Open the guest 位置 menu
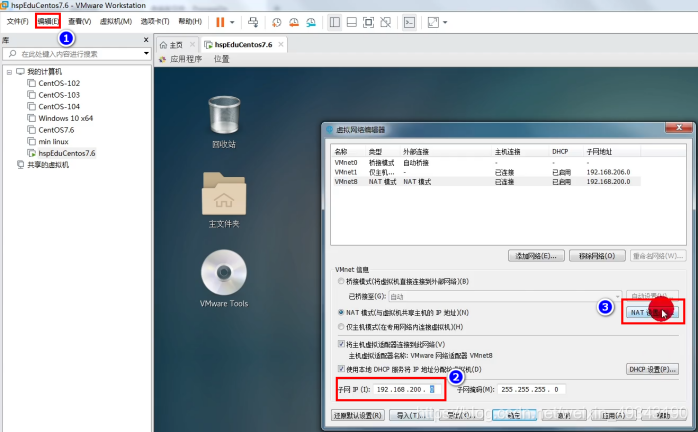The image size is (698, 432). pyautogui.click(x=221, y=59)
